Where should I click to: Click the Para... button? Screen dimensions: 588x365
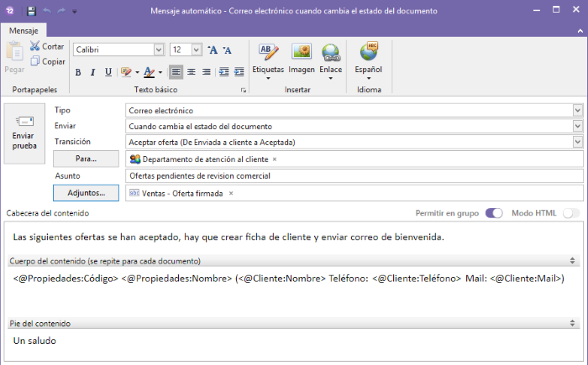[86, 159]
